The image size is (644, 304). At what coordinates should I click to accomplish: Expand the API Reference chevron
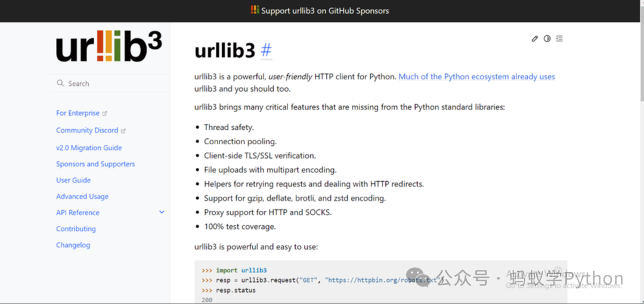[162, 212]
